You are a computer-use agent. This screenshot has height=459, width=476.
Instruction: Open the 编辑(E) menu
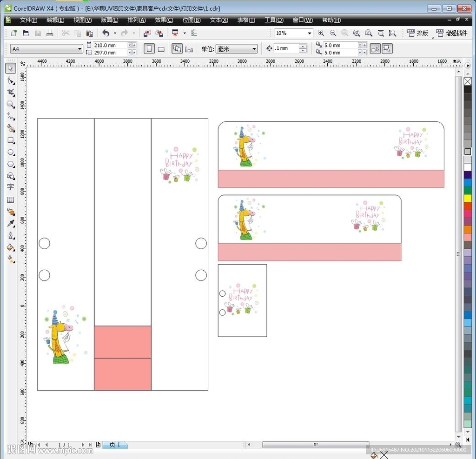[55, 20]
